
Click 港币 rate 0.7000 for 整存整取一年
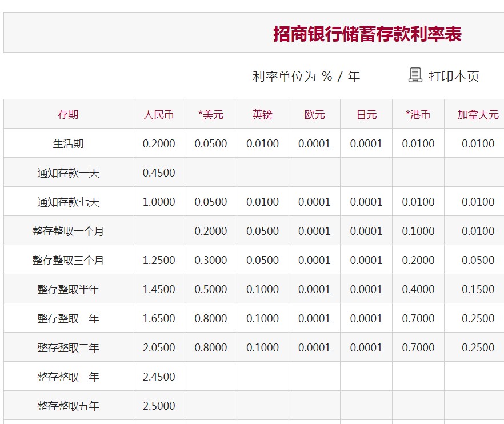418,318
